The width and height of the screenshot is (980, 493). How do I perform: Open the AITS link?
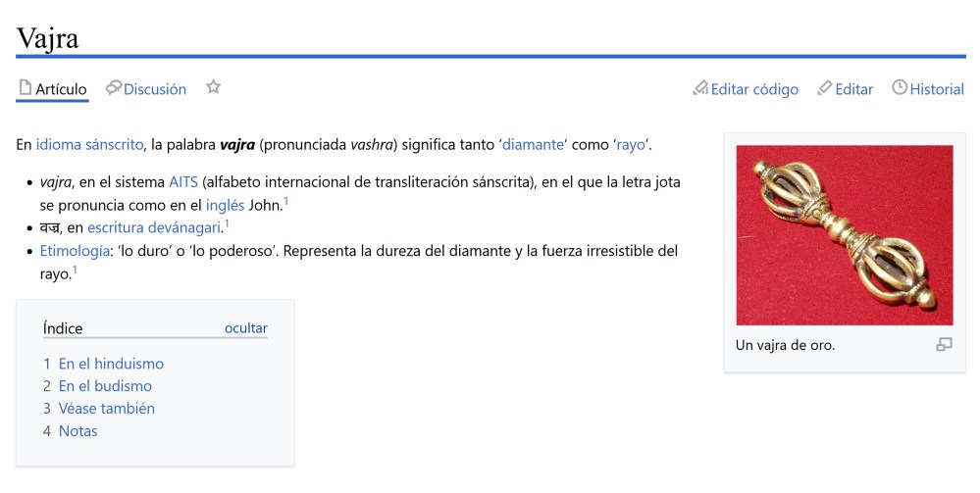point(183,182)
